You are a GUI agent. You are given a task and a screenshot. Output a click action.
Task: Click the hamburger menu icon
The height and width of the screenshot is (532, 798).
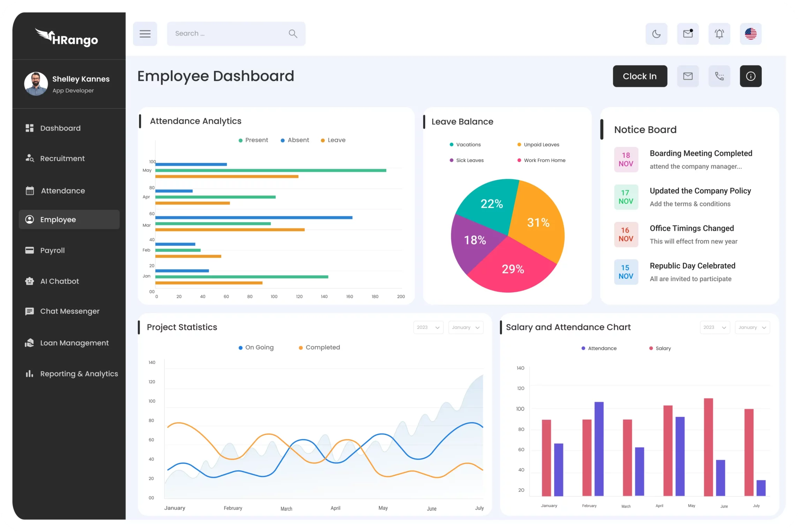pyautogui.click(x=145, y=34)
